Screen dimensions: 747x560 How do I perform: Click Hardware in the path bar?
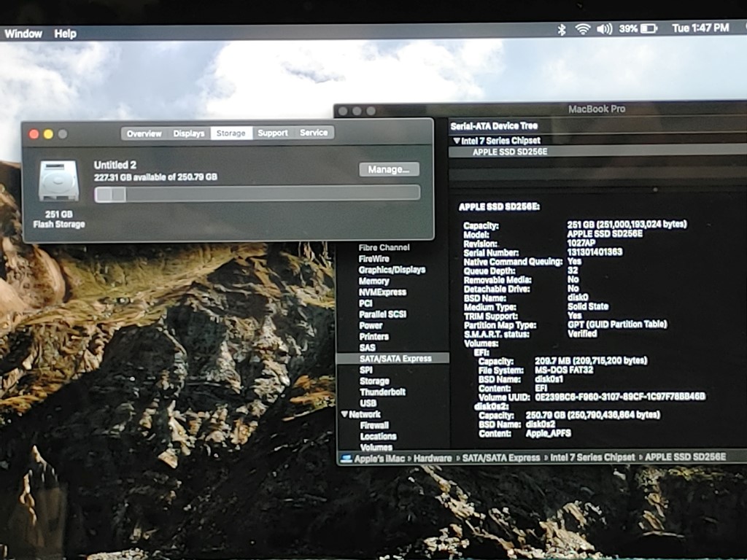coord(433,458)
